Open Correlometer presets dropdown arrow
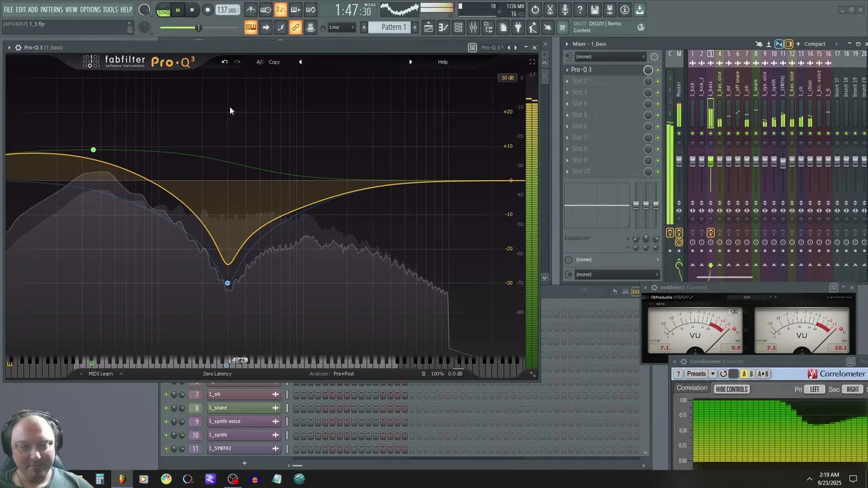The width and height of the screenshot is (868, 488). coord(713,374)
